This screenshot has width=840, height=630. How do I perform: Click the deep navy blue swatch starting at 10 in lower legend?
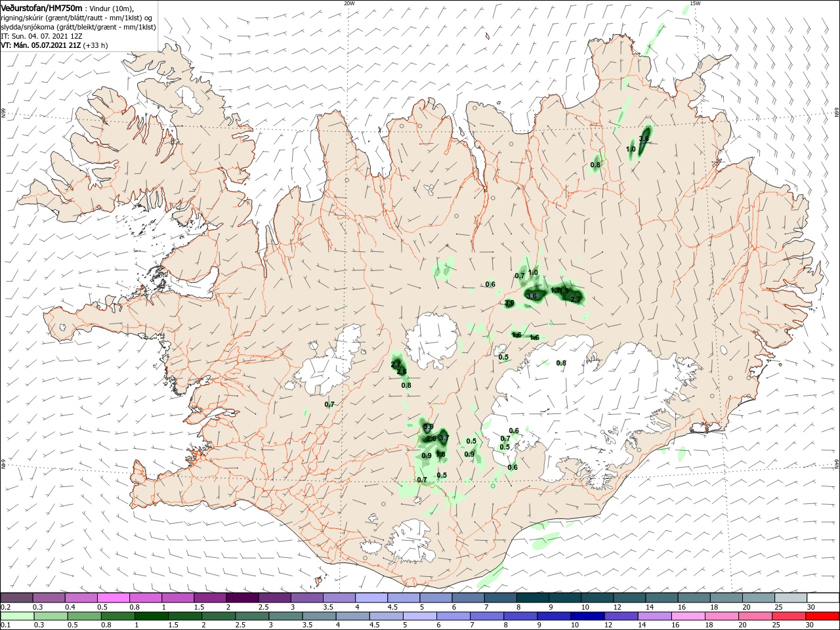587,616
